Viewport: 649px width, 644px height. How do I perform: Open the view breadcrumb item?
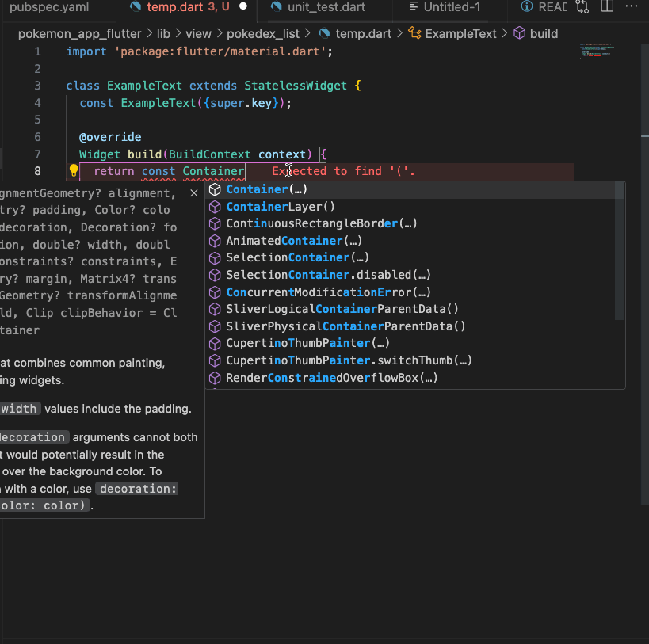tap(199, 33)
